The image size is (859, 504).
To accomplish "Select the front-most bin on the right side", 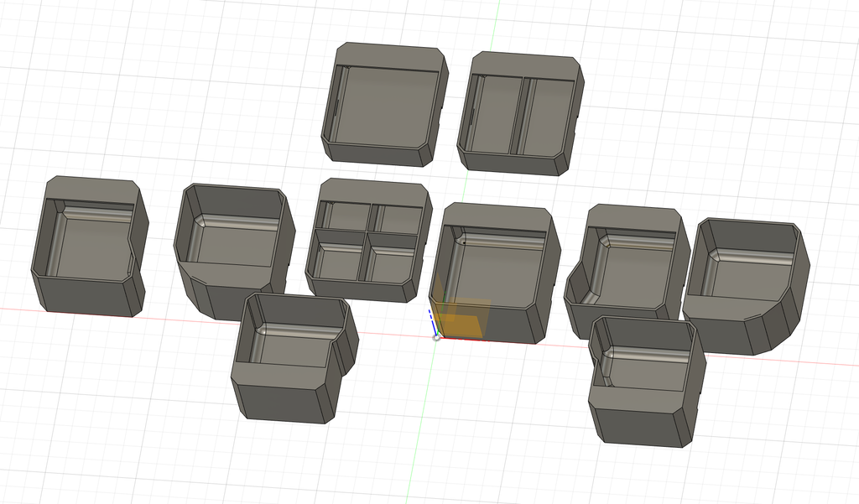I will pyautogui.click(x=647, y=382).
